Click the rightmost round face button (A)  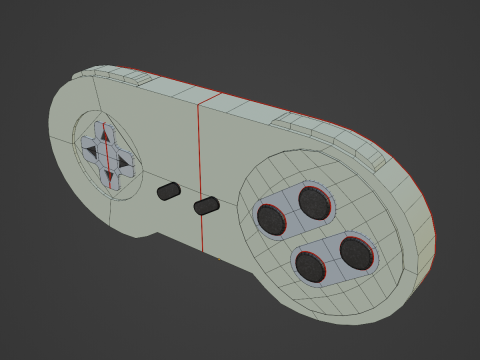pos(356,253)
